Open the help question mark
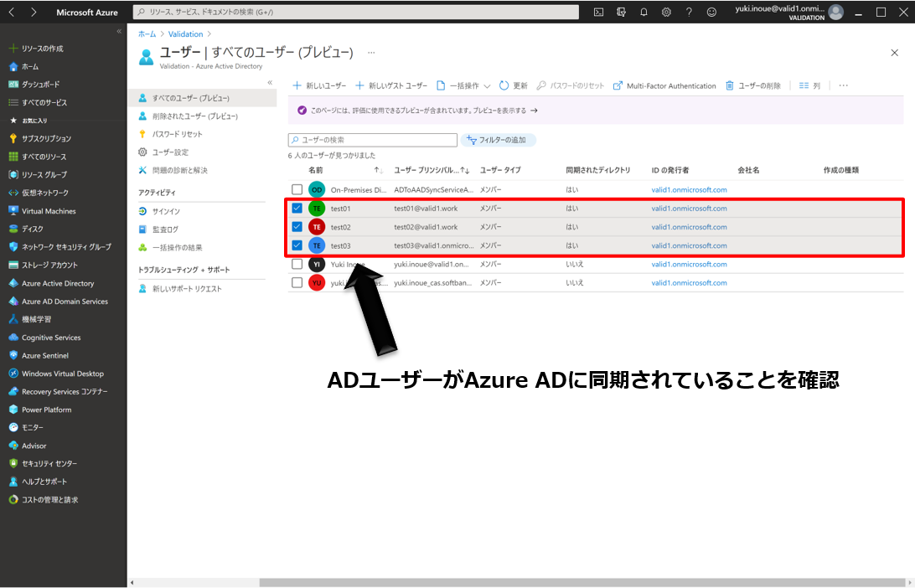 coord(689,12)
